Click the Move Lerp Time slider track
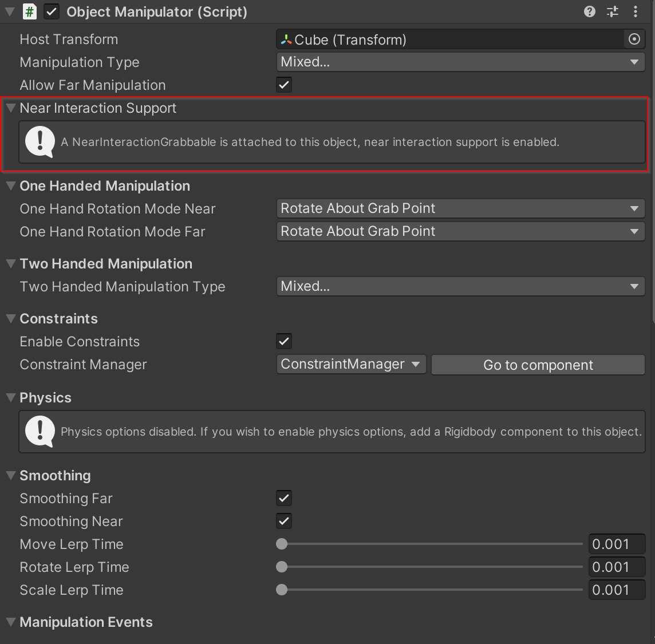 tap(429, 544)
